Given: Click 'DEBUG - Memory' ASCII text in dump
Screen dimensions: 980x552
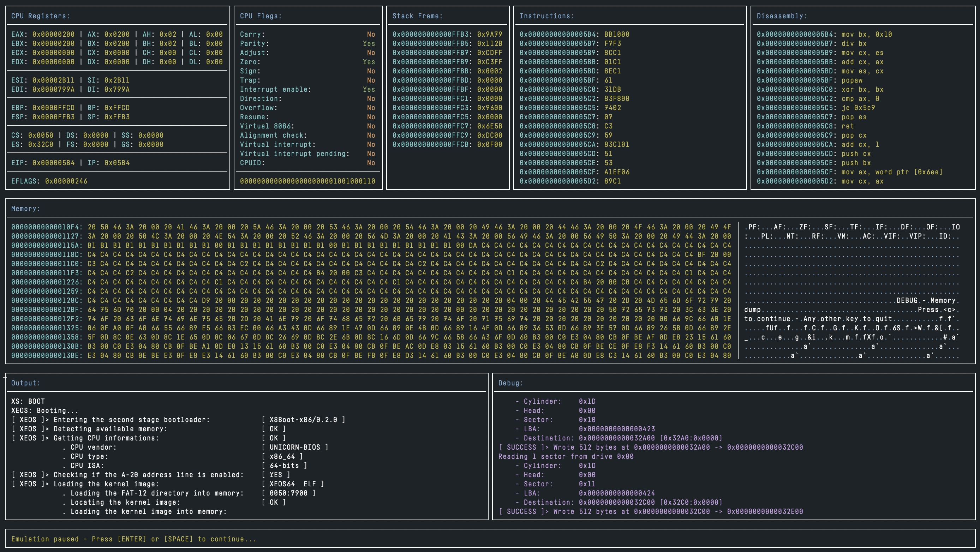Looking at the screenshot, I should pos(925,301).
